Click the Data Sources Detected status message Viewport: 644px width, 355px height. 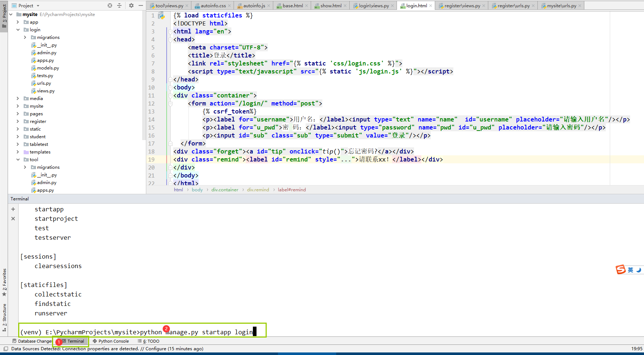(107, 349)
